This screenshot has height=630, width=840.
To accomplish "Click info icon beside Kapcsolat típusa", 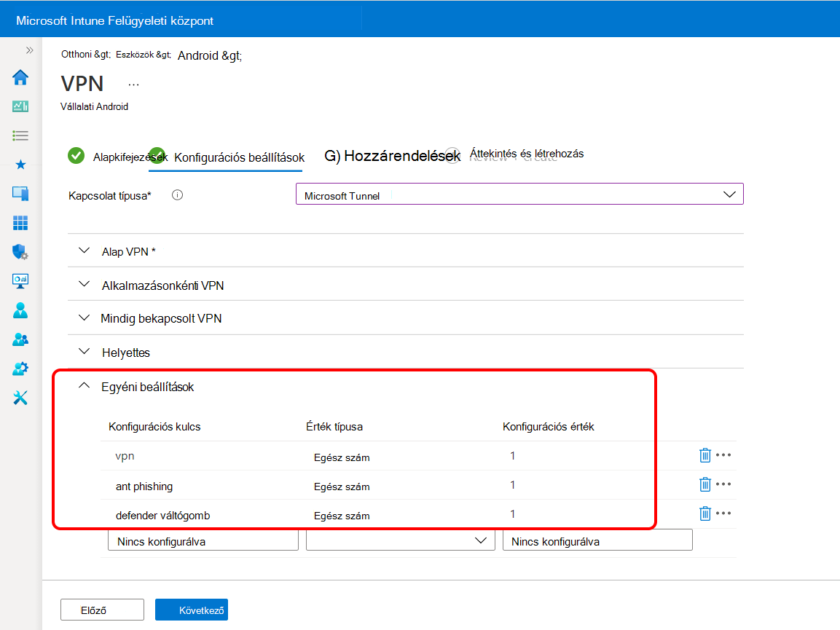I will tap(177, 195).
